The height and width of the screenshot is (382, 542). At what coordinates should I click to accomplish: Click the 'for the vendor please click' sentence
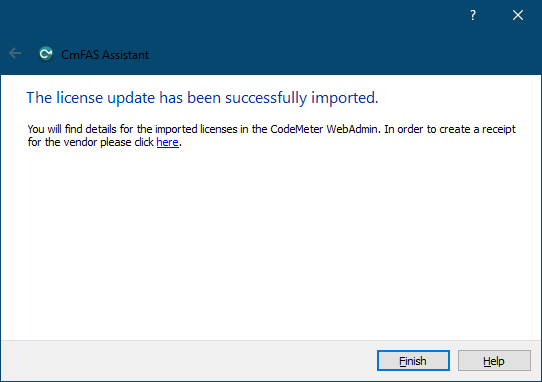(x=91, y=142)
